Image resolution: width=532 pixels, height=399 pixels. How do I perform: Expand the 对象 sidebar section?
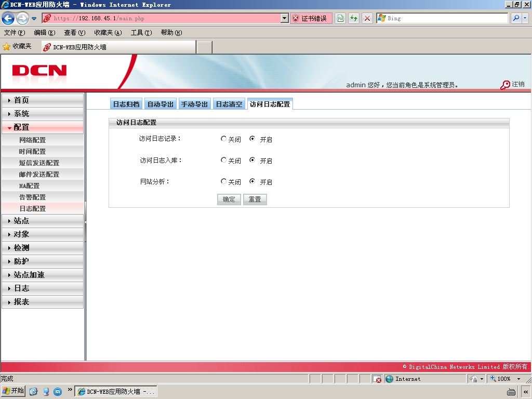click(43, 234)
